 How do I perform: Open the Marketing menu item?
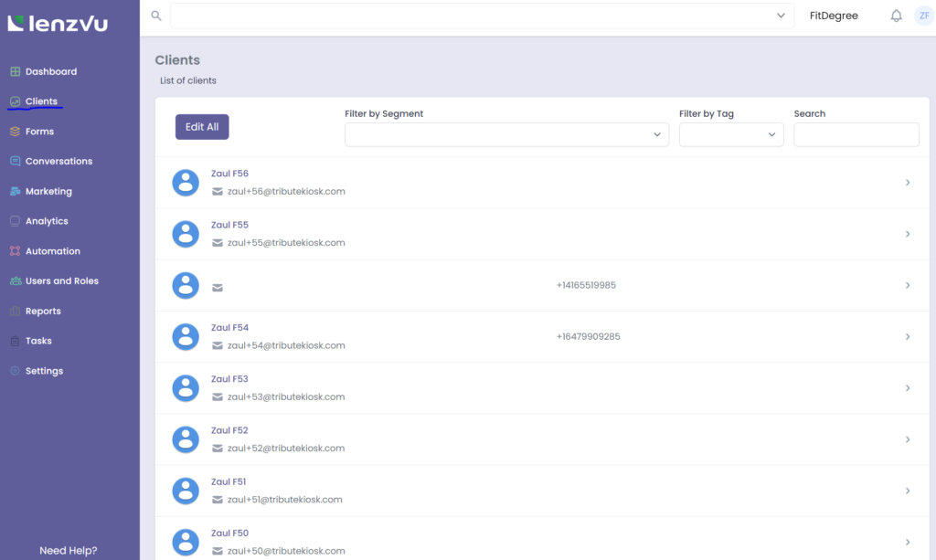click(x=48, y=192)
